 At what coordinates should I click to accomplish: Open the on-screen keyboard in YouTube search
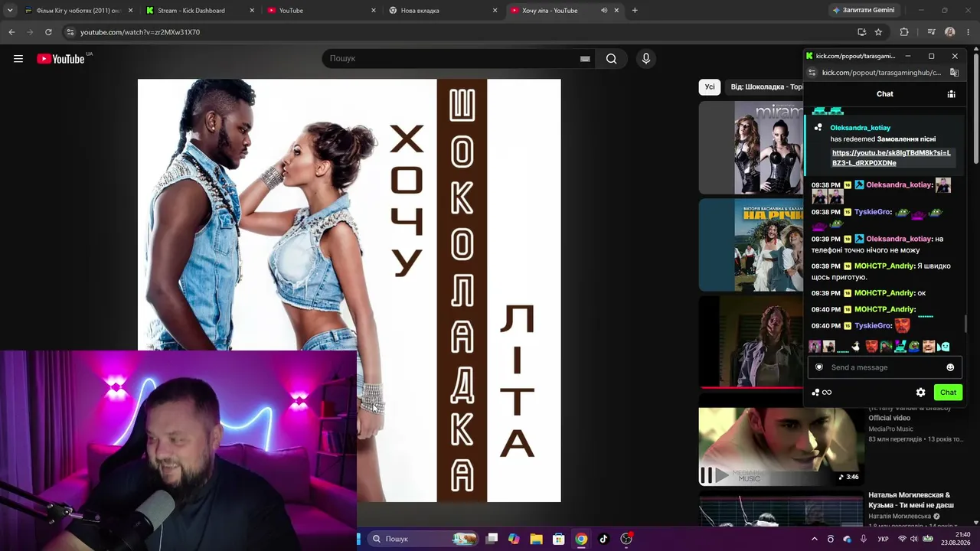click(x=585, y=59)
